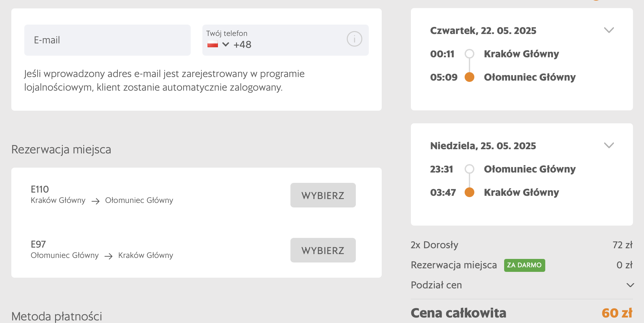The width and height of the screenshot is (644, 323).
Task: Click the orange Ołomuniec Główny arrival dot
Action: click(469, 77)
